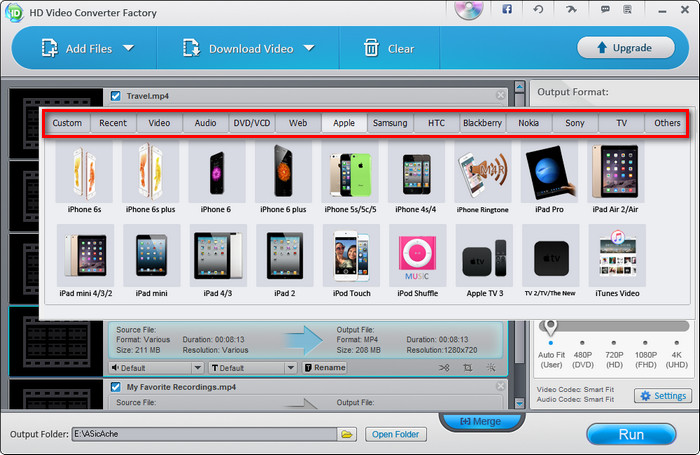Open the HTC devices tab
The image size is (700, 455).
[437, 123]
